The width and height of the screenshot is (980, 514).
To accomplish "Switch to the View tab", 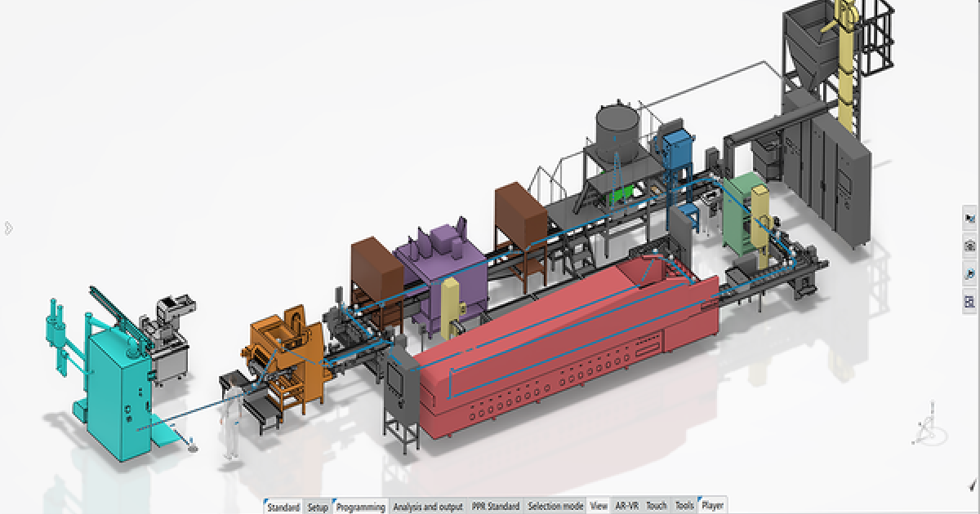I will click(x=599, y=506).
